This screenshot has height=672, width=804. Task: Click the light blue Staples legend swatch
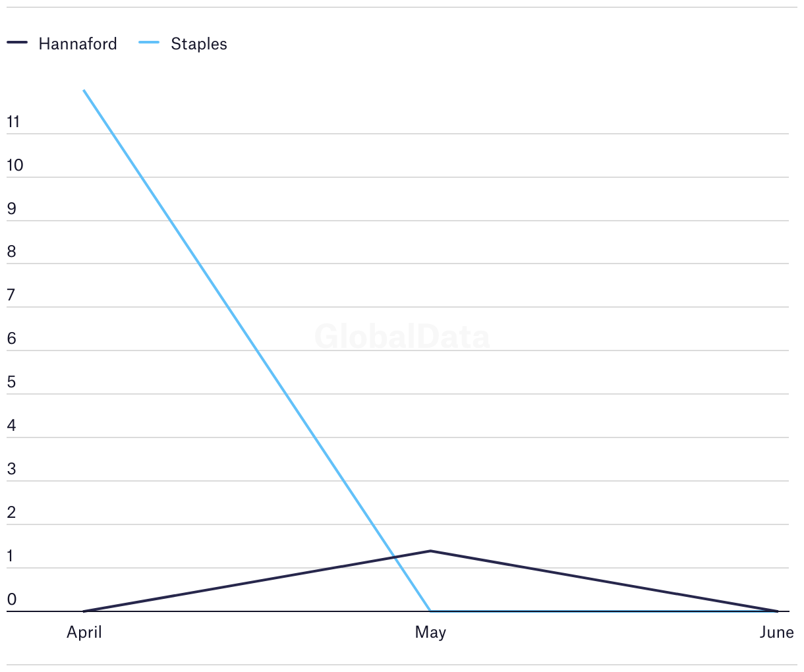coord(149,43)
